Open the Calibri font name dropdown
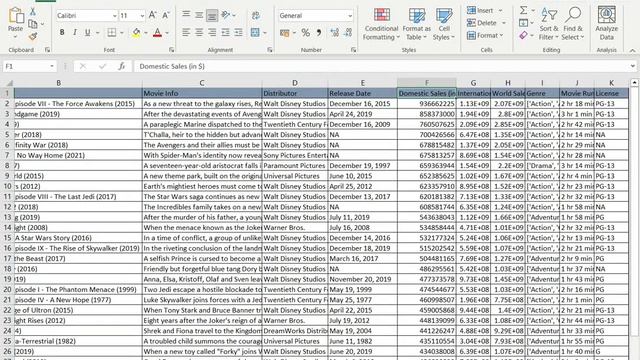The height and width of the screenshot is (360, 640). pyautogui.click(x=115, y=16)
